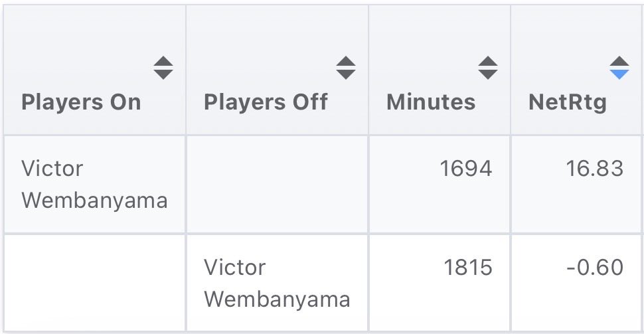644x334 pixels.
Task: Sort Minutes ascending with the up arrow
Action: coord(488,61)
